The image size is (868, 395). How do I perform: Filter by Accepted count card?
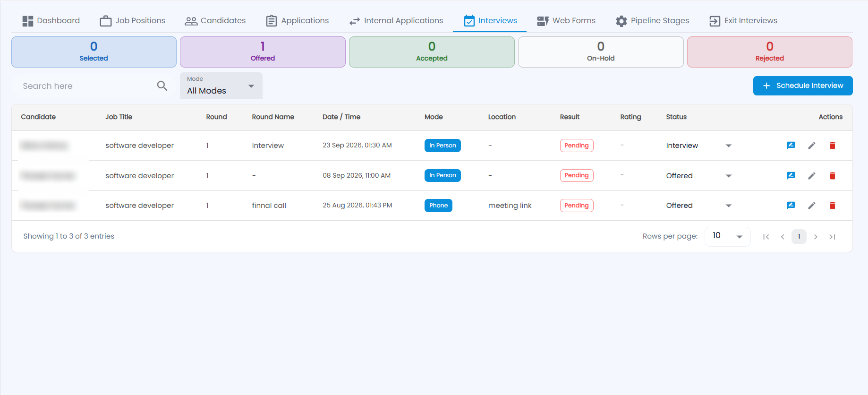(x=432, y=52)
